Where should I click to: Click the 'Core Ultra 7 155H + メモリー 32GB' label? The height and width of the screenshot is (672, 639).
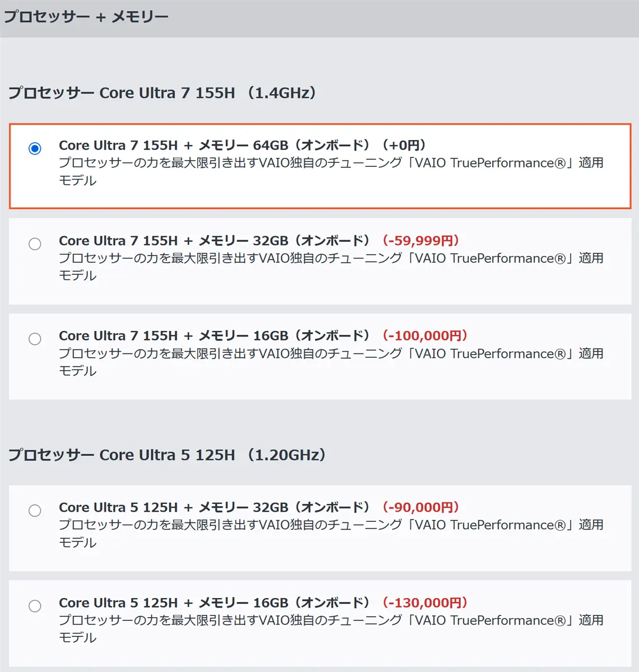pyautogui.click(x=214, y=241)
